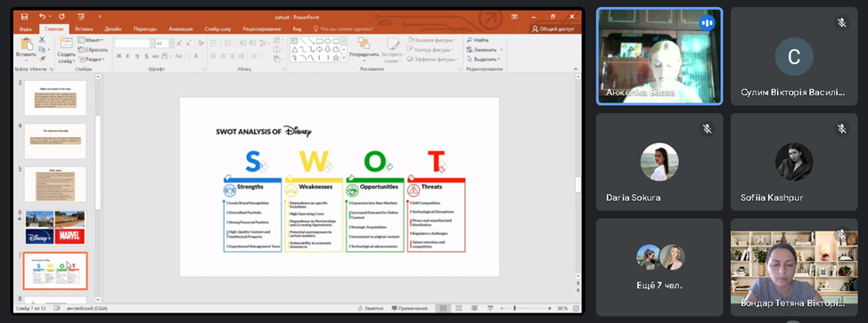Toggle bold formatting Ж button
This screenshot has width=868, height=323.
pyautogui.click(x=119, y=56)
